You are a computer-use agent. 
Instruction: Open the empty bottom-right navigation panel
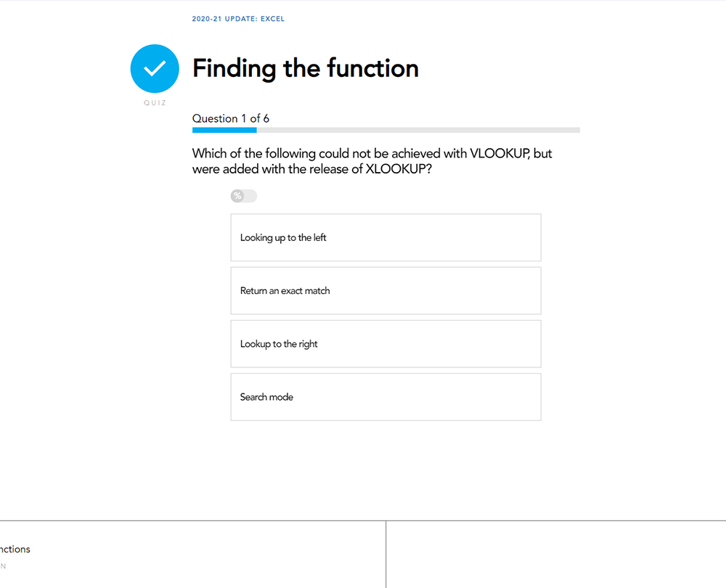[555, 554]
